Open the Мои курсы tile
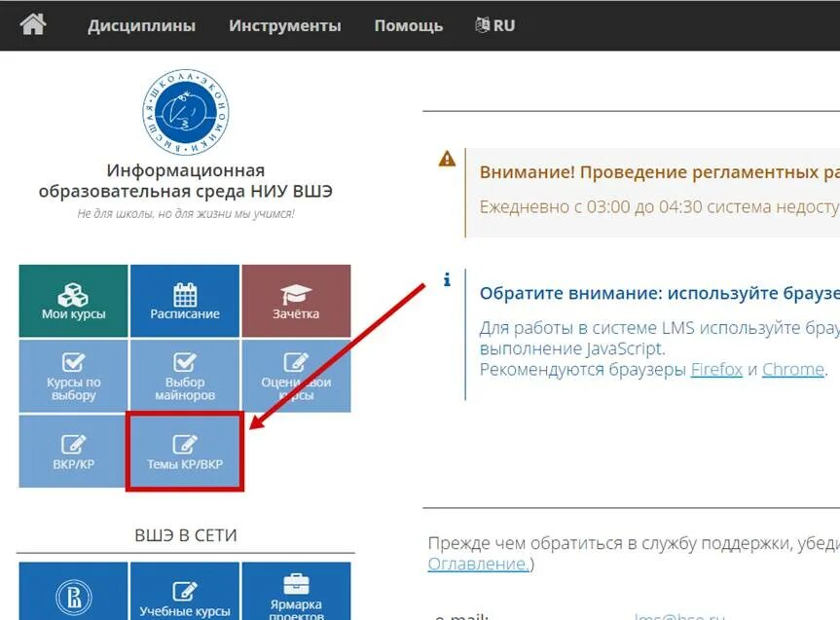 tap(73, 301)
